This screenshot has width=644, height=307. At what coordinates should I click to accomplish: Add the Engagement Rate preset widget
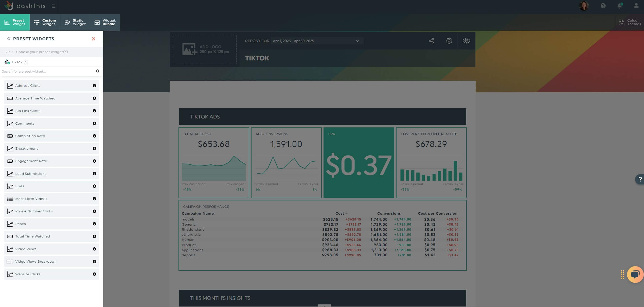(31, 161)
